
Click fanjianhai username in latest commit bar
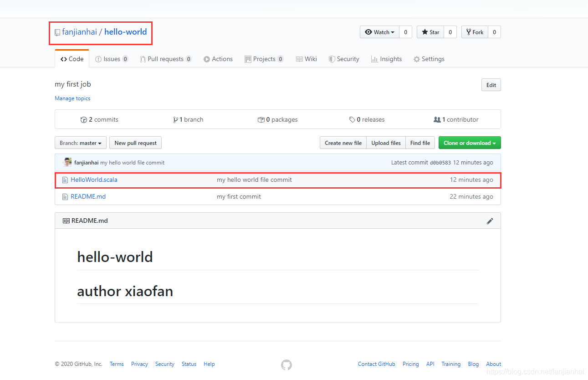pos(86,163)
